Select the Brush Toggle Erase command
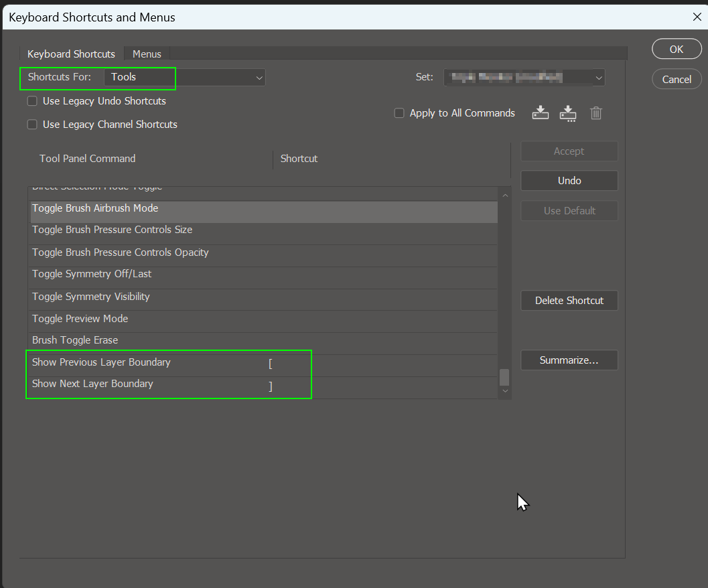Image resolution: width=708 pixels, height=588 pixels. click(x=75, y=340)
